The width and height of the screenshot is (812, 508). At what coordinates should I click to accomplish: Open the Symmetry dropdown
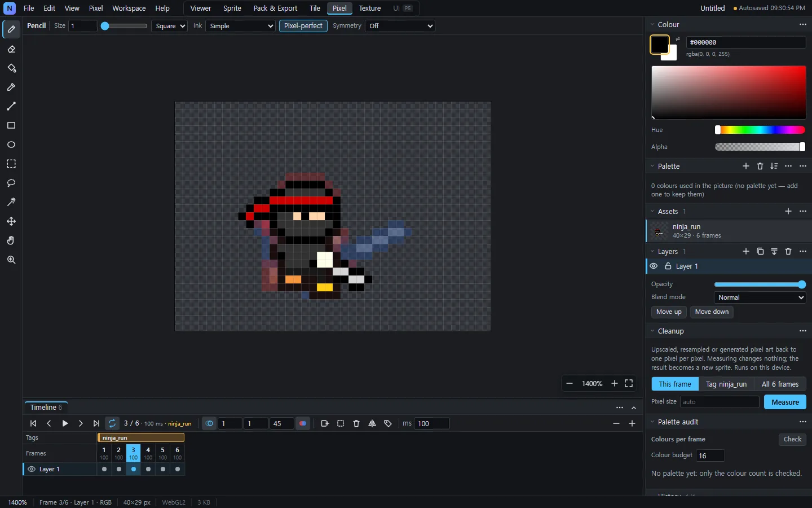tap(400, 26)
